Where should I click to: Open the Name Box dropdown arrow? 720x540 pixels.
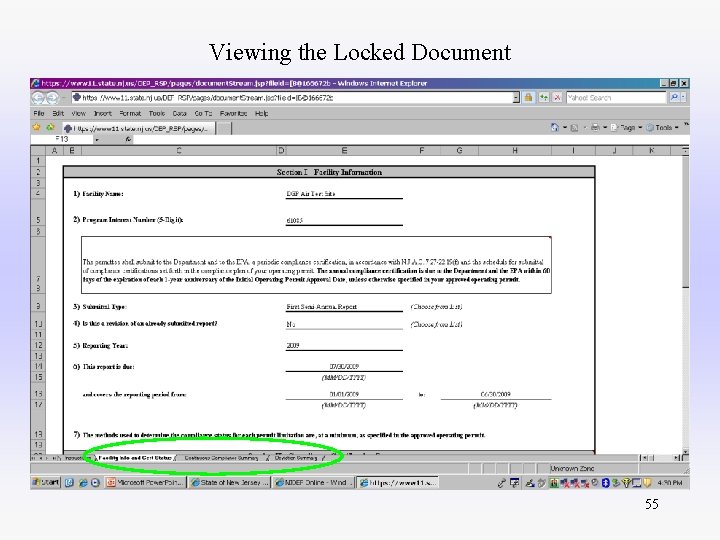pos(97,139)
